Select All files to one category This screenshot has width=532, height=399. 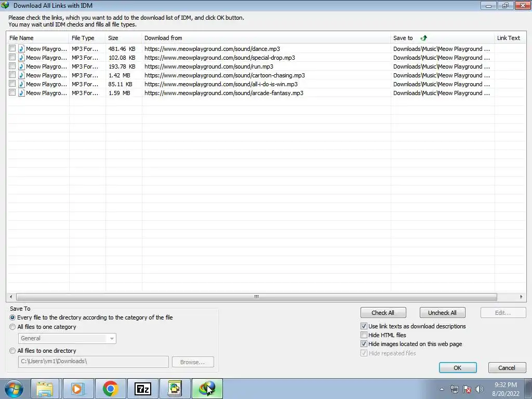(12, 327)
